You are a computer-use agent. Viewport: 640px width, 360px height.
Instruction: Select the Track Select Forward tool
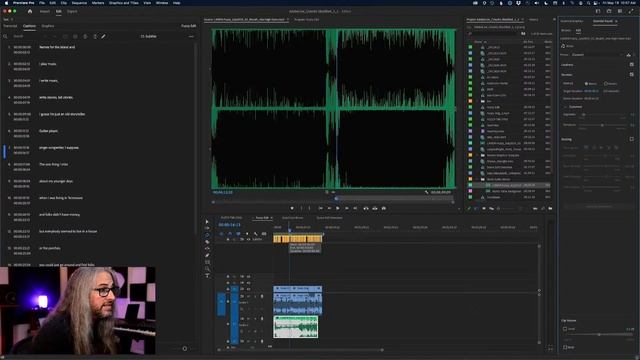[207, 228]
